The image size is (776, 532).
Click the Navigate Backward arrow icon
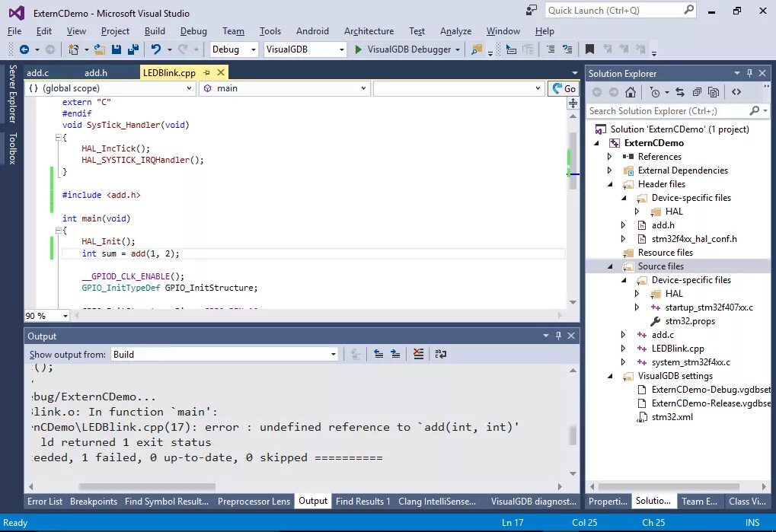click(x=24, y=49)
